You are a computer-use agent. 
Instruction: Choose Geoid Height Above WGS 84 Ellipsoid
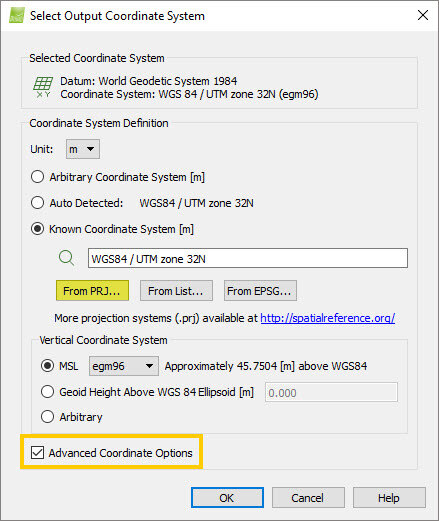point(47,392)
